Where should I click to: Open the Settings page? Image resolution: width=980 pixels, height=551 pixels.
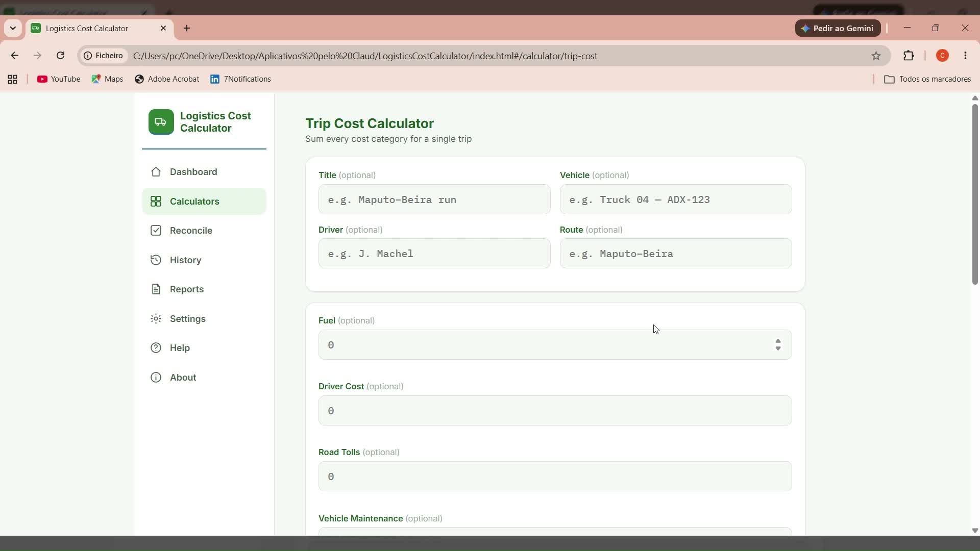(x=204, y=319)
